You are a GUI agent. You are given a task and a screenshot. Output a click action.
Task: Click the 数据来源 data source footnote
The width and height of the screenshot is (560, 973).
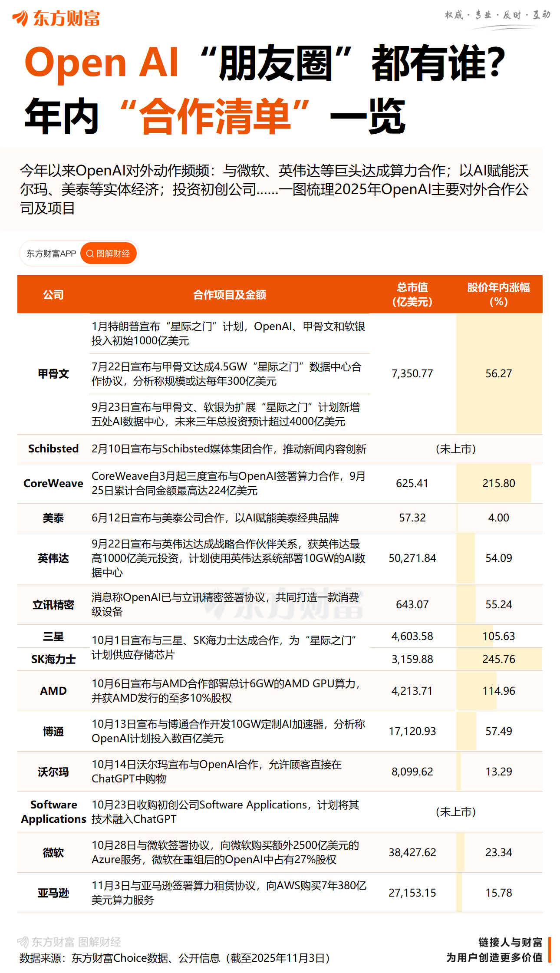click(175, 958)
